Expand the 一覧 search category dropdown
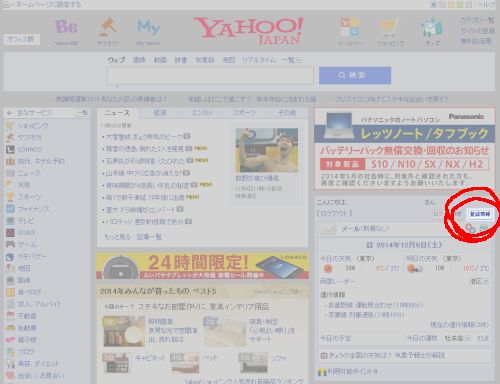 pos(292,60)
